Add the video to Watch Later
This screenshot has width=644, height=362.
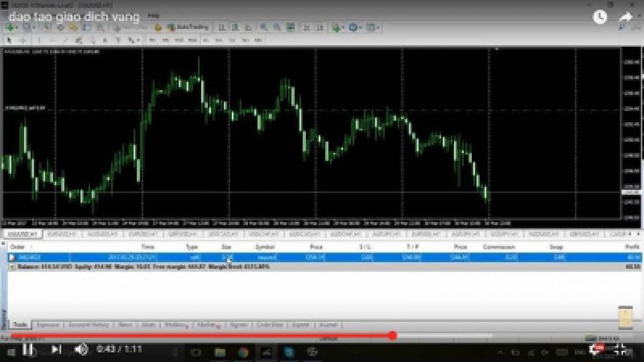[x=599, y=17]
